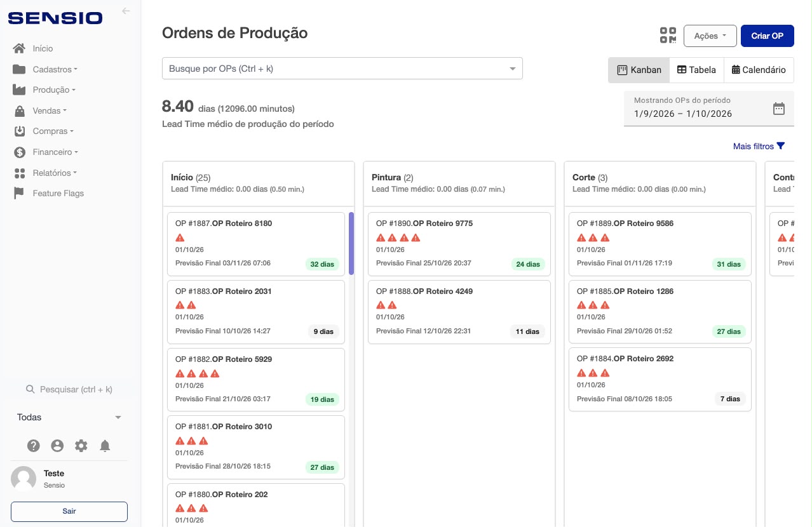Click the Pesquisar (ctrl + k) field
The width and height of the screenshot is (812, 527).
coord(69,389)
